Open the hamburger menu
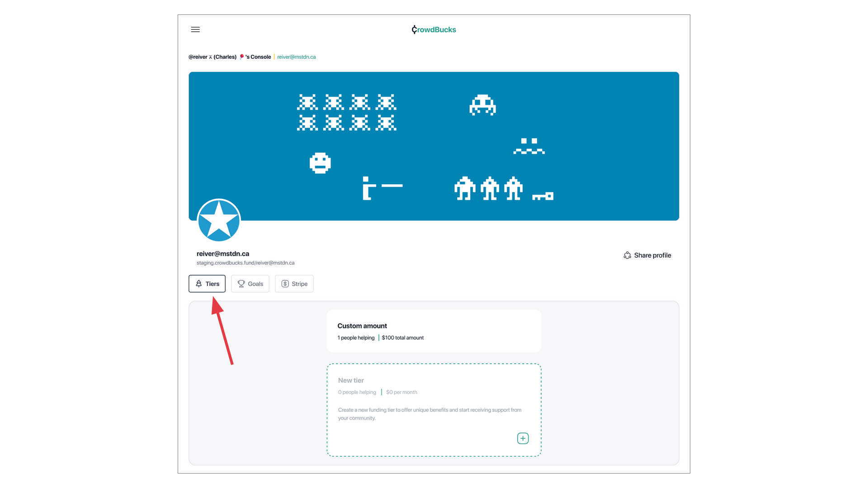 195,29
